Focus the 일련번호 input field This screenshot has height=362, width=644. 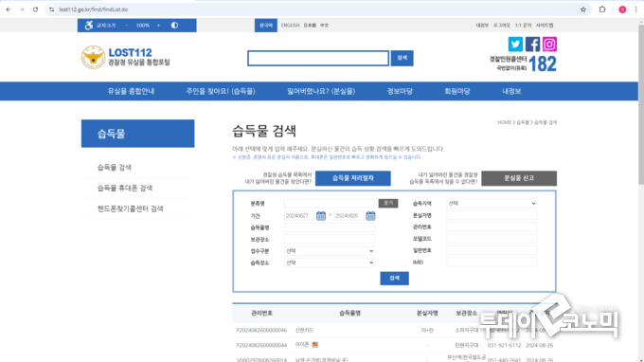[492, 250]
